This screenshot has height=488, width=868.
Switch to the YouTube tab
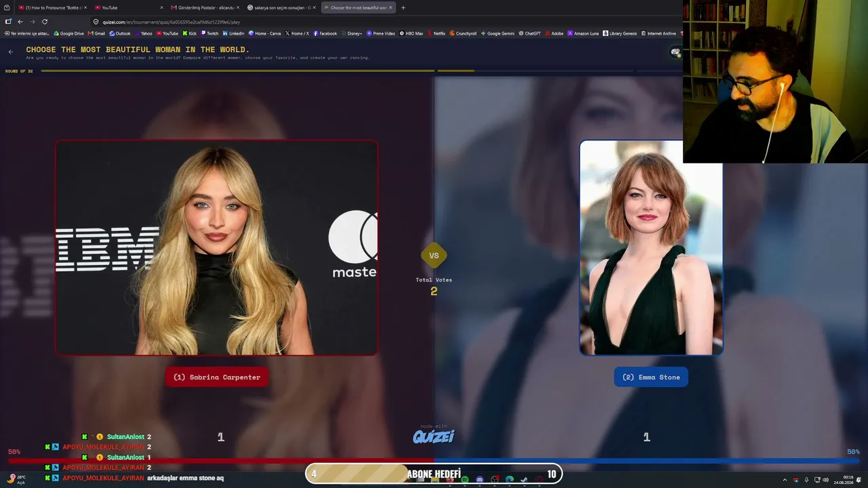pos(129,7)
